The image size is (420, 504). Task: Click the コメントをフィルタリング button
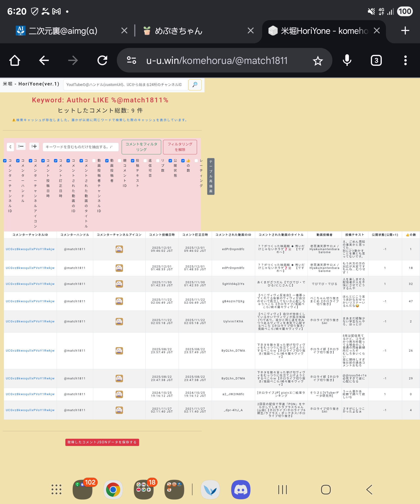click(x=141, y=147)
